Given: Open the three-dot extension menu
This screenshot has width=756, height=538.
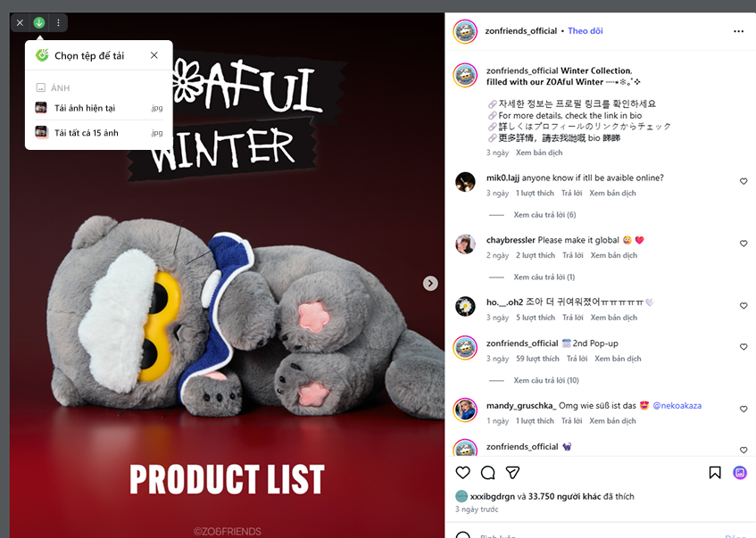Looking at the screenshot, I should pyautogui.click(x=58, y=22).
